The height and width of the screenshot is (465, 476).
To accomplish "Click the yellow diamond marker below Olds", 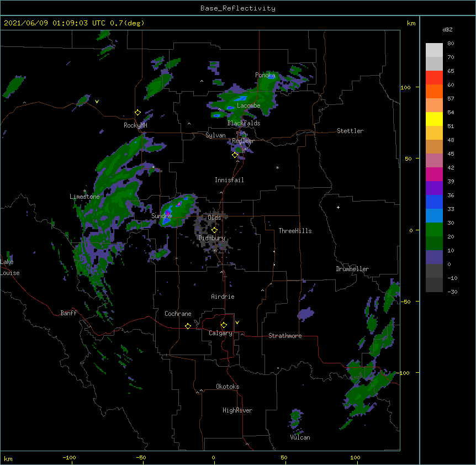I will coord(214,230).
